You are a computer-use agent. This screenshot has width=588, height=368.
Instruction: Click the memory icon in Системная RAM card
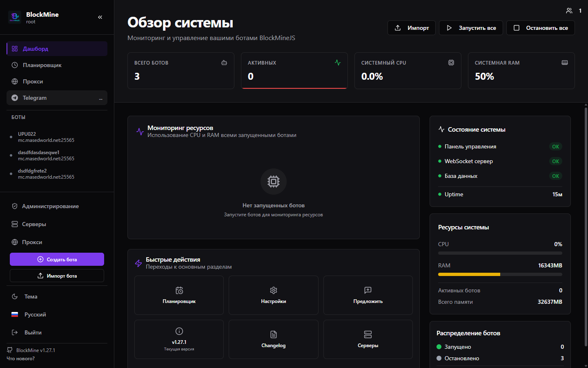(565, 63)
